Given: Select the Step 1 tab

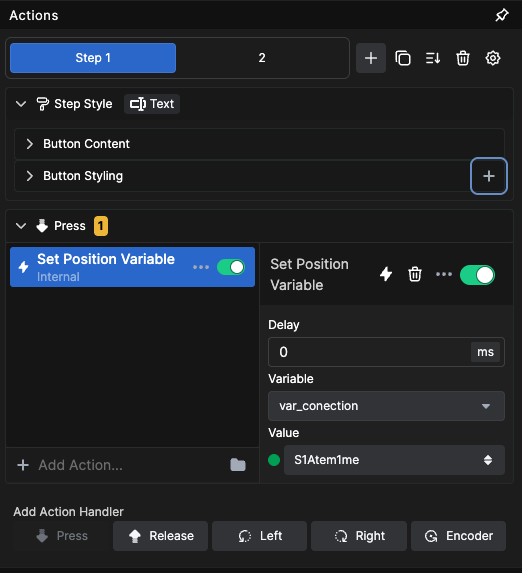Looking at the screenshot, I should (93, 58).
